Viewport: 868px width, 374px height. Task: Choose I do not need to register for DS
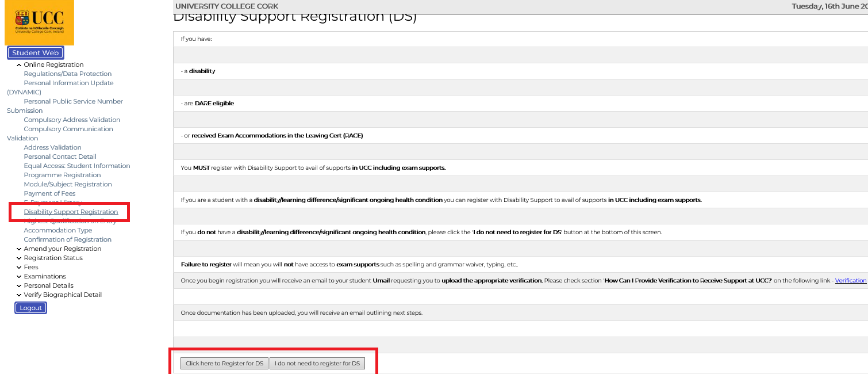click(317, 364)
